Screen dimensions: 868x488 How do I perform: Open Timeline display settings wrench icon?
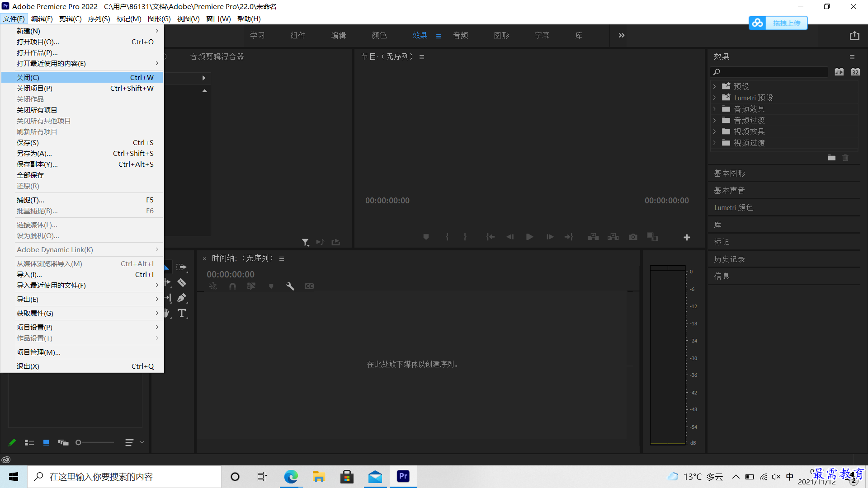pos(290,286)
